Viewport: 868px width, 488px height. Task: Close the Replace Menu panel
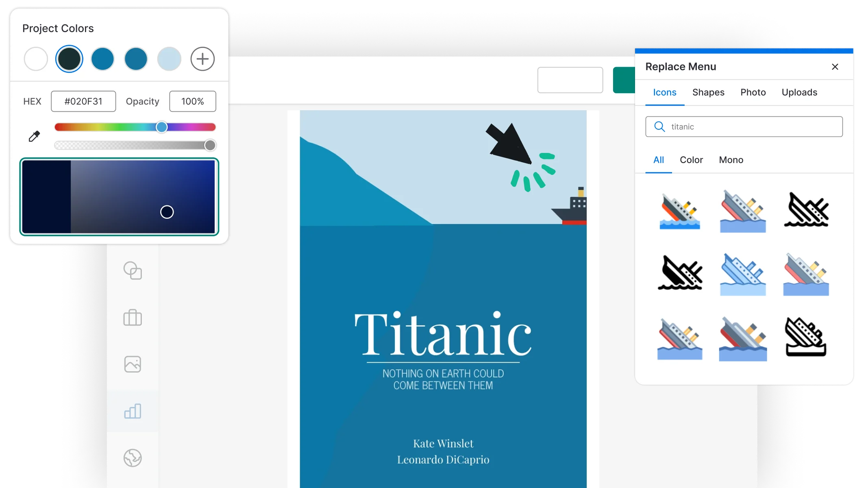835,67
